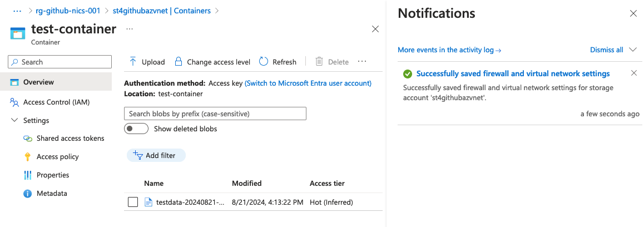Viewport: 644px width, 227px height.
Task: Click the Location: test-container text
Action: (x=163, y=94)
